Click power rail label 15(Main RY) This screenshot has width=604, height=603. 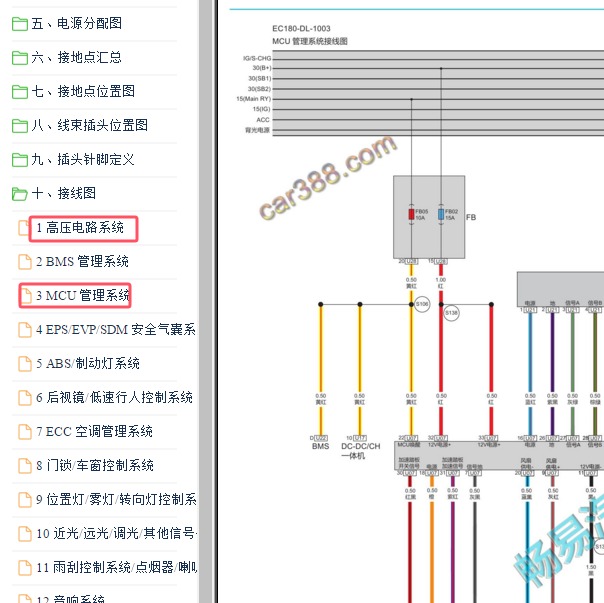point(253,99)
